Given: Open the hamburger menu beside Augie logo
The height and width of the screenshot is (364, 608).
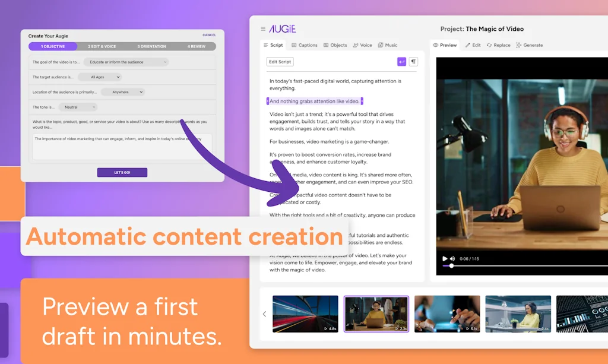Looking at the screenshot, I should (263, 29).
